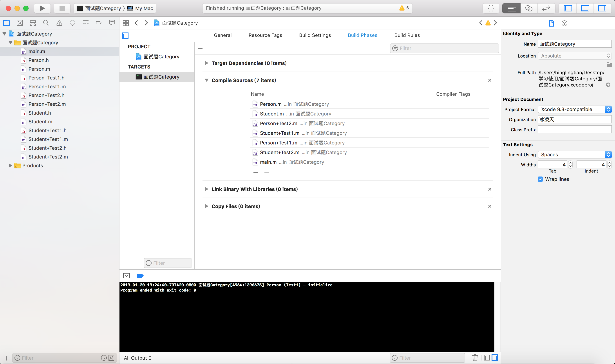The width and height of the screenshot is (615, 364).
Task: Toggle the debug area panel
Action: click(x=585, y=8)
